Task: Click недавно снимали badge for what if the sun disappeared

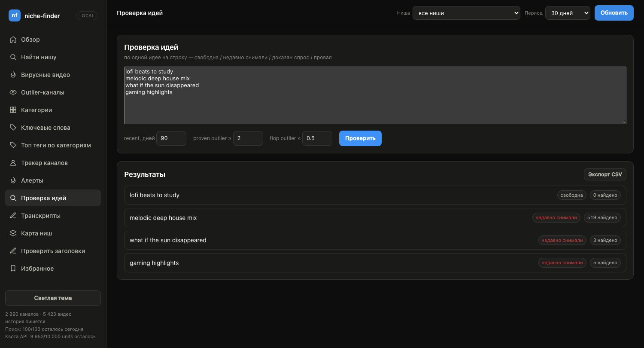Action: point(562,240)
